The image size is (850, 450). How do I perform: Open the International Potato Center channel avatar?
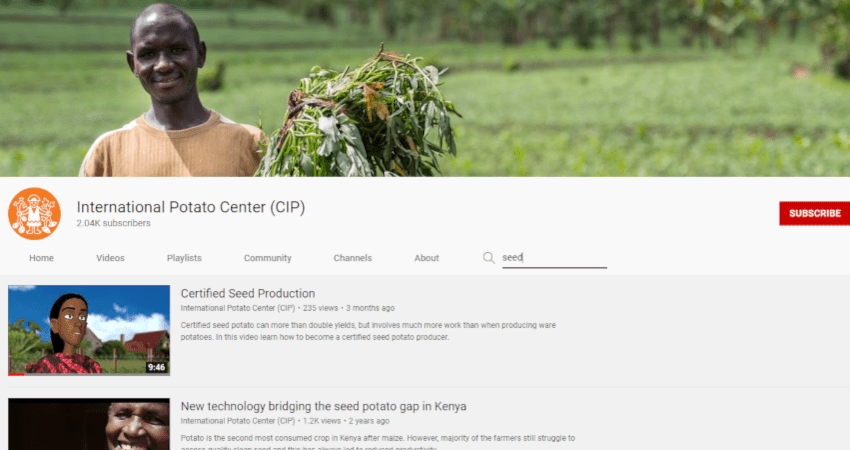pos(34,214)
